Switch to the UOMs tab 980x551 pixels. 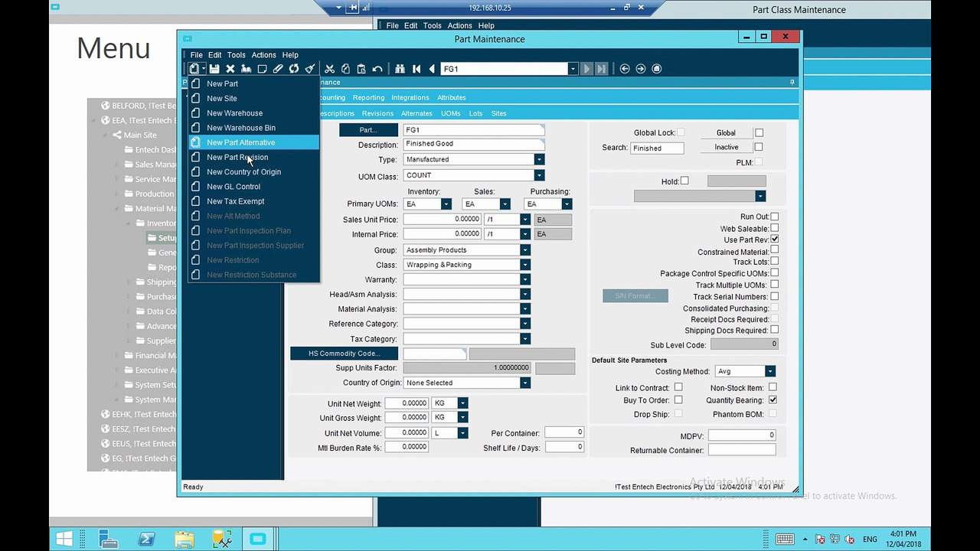(450, 113)
